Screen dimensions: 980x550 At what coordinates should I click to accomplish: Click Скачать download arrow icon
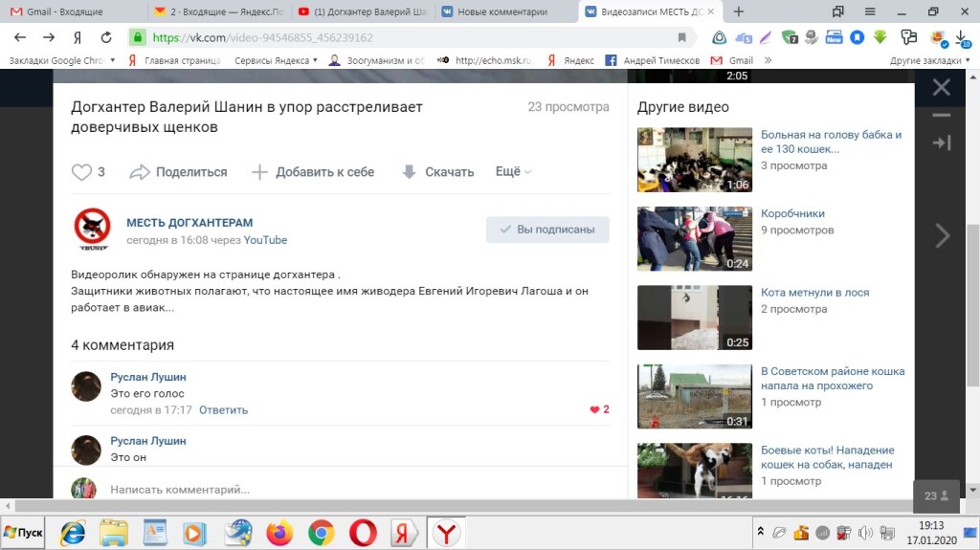(x=410, y=172)
